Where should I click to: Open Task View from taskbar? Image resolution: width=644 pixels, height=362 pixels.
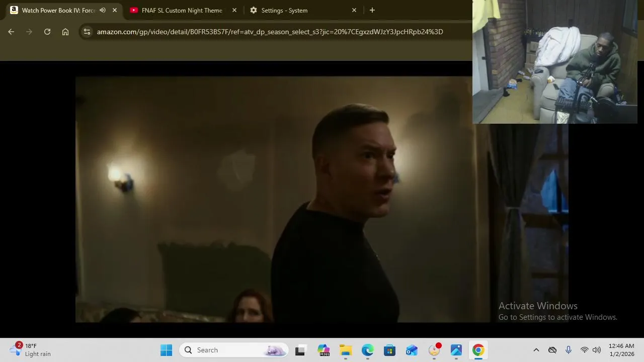(x=300, y=350)
